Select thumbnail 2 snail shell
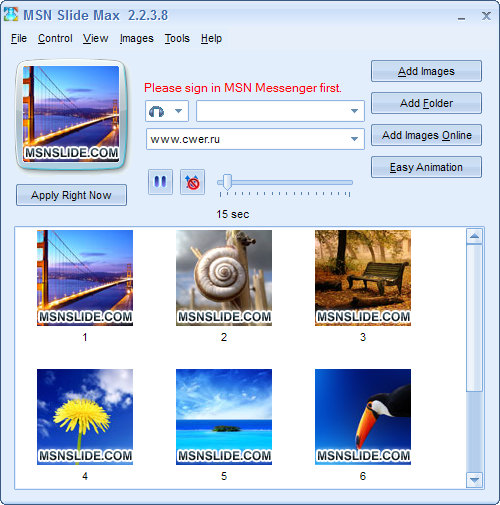Image resolution: width=500 pixels, height=505 pixels. click(x=224, y=278)
